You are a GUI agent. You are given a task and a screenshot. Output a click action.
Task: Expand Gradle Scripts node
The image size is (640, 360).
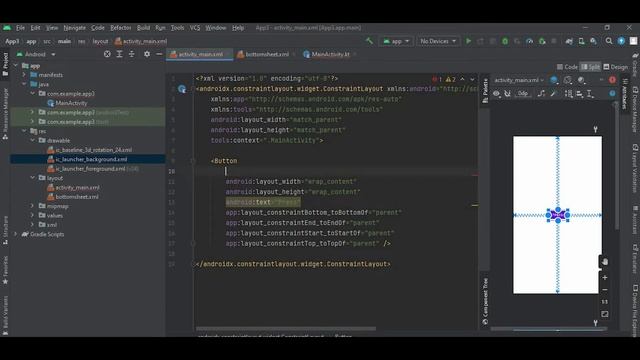click(x=16, y=234)
